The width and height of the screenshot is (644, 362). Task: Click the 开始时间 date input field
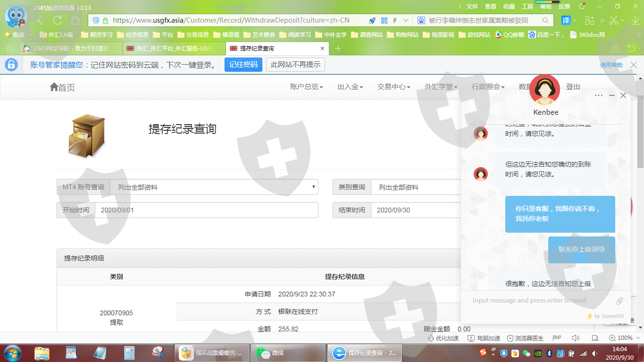pos(206,210)
